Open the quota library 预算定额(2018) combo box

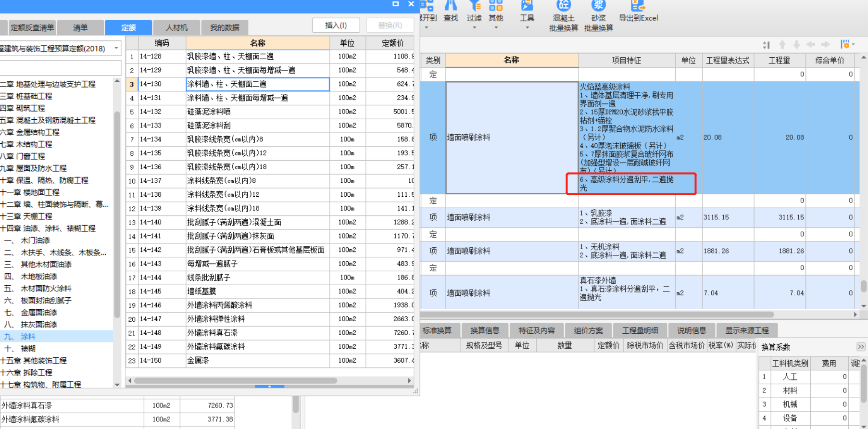(60, 49)
